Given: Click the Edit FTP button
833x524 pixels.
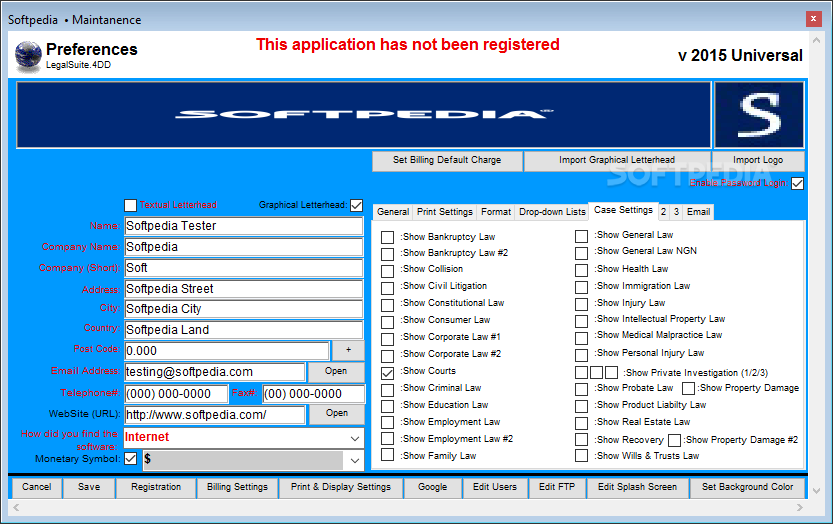Looking at the screenshot, I should (x=557, y=487).
